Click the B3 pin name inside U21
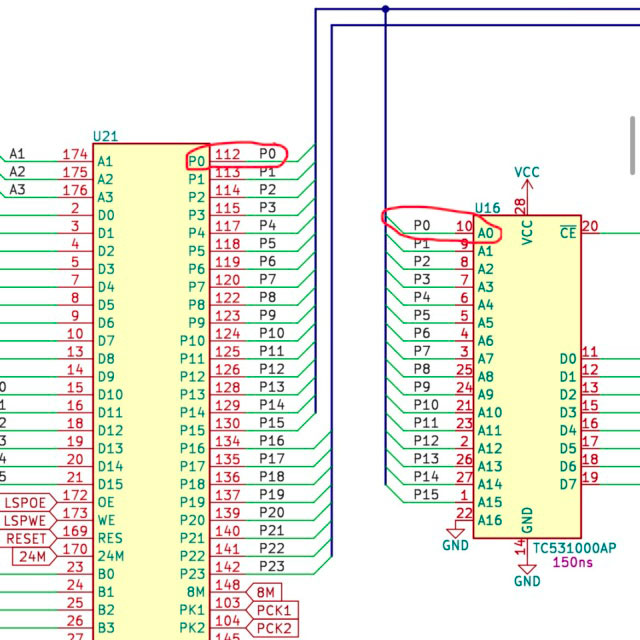The height and width of the screenshot is (640, 640). coord(106,628)
